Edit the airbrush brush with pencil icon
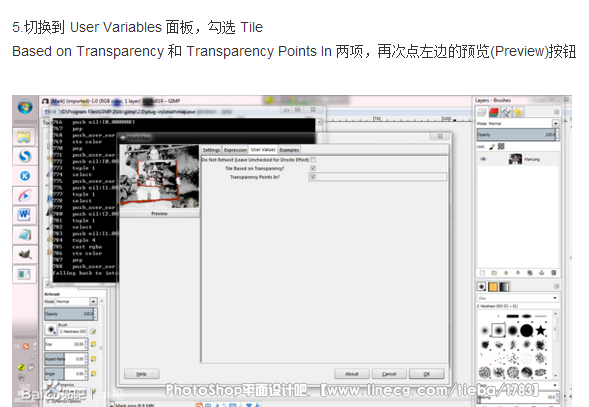Screen dimensions: 589x407 point(93,331)
